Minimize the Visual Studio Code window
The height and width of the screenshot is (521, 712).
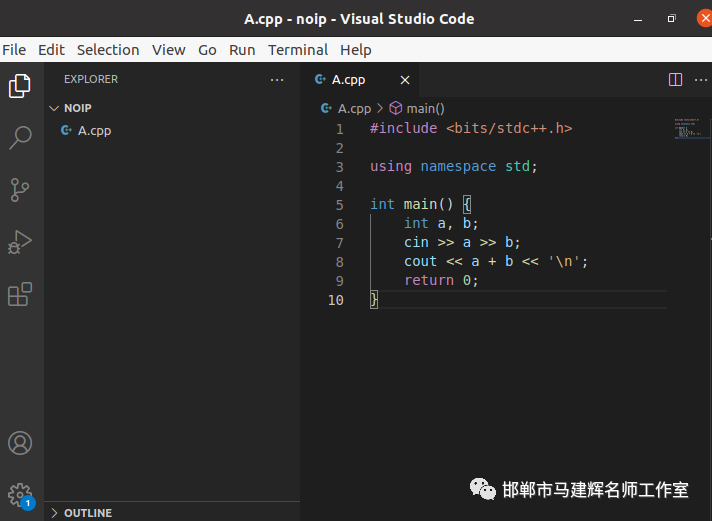638,20
